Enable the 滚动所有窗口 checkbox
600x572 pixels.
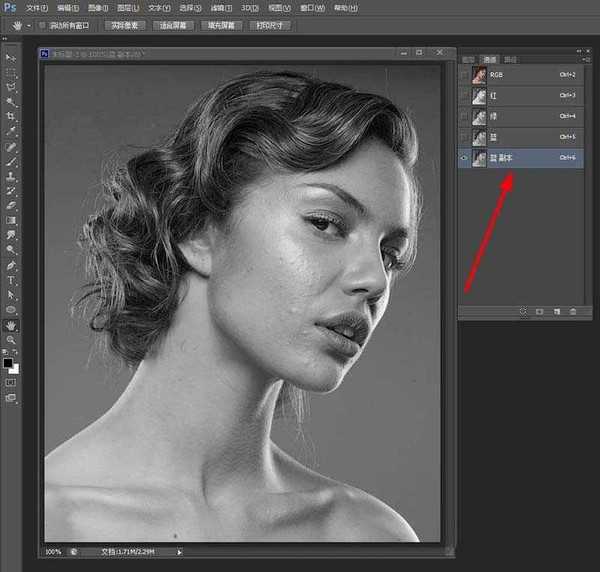pyautogui.click(x=42, y=25)
